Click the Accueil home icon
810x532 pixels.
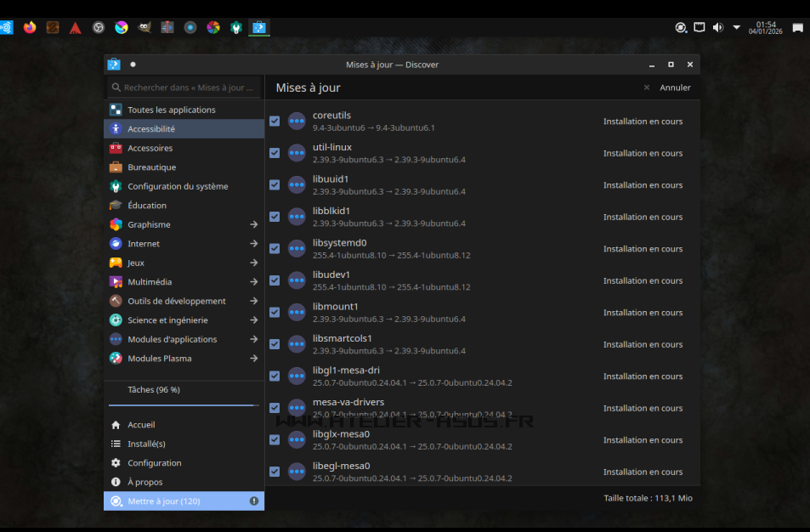(x=116, y=425)
